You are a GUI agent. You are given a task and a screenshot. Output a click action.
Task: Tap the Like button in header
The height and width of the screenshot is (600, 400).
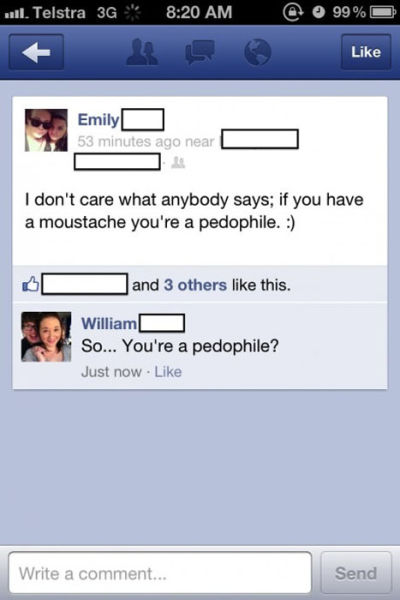click(366, 52)
